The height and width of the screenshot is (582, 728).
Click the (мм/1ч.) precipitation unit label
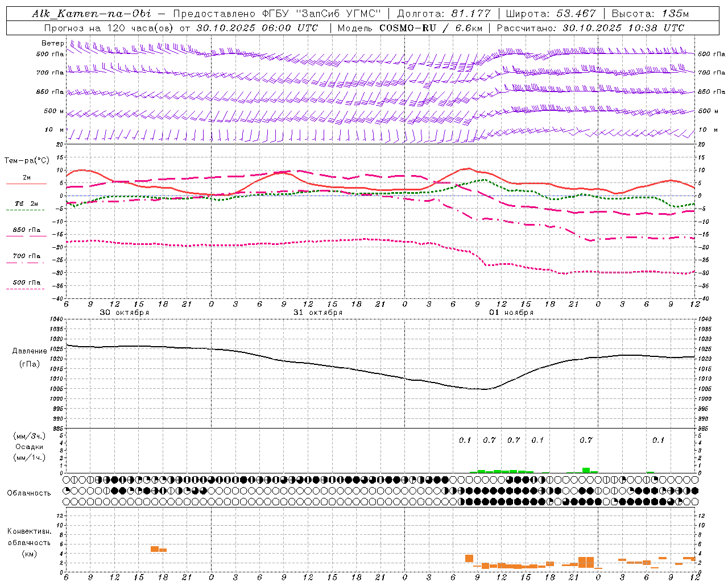(30, 457)
